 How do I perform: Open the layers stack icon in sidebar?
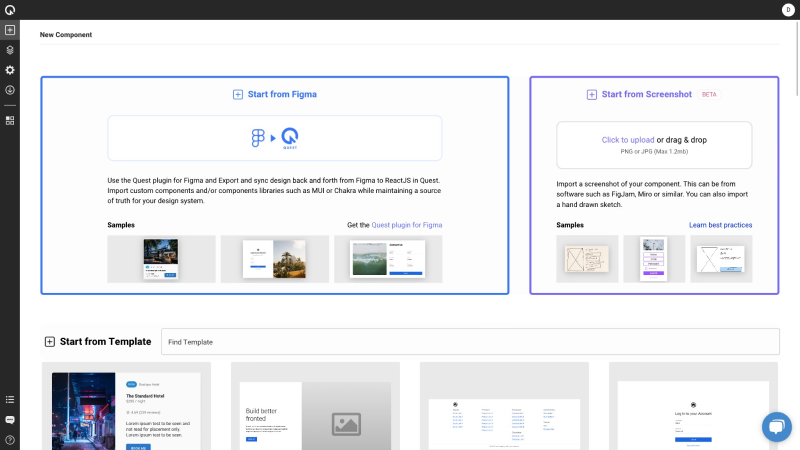10,50
